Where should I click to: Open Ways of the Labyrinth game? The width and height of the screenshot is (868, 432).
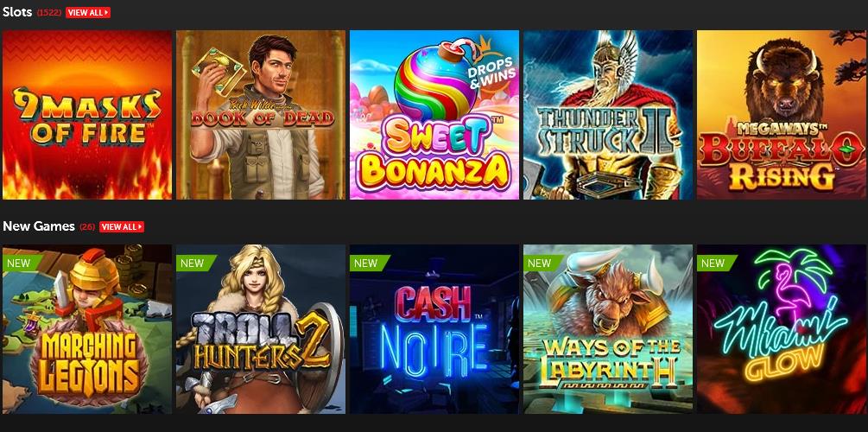(608, 329)
